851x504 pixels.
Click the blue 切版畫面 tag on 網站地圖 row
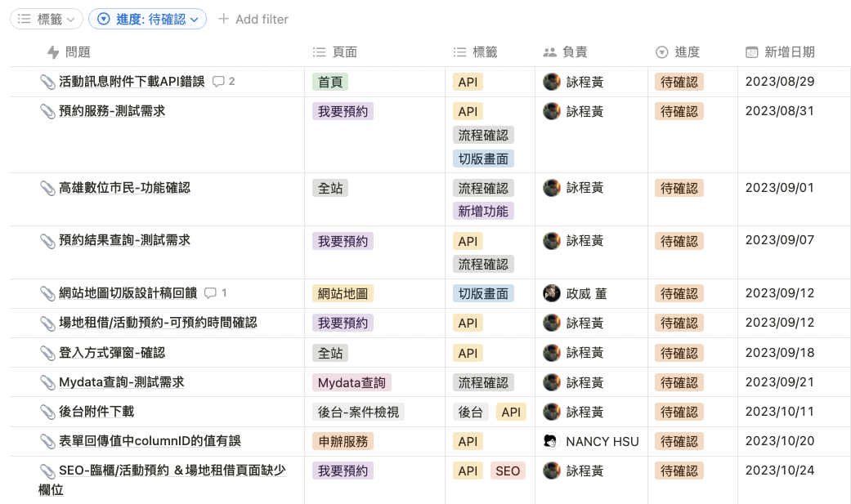[x=483, y=293]
